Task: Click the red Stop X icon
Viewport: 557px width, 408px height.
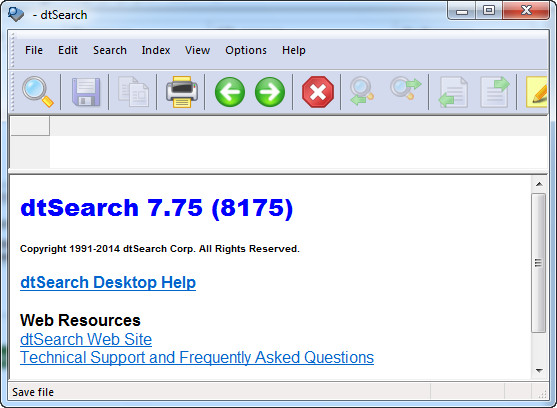Action: click(x=318, y=92)
